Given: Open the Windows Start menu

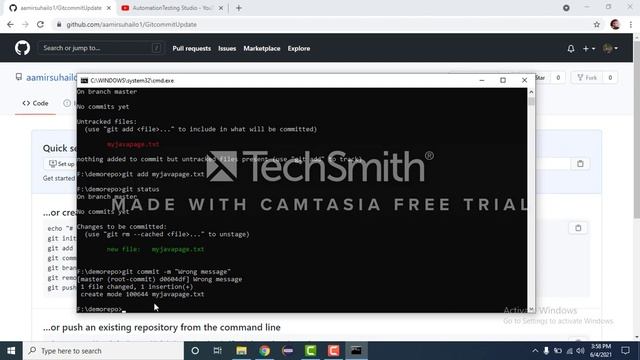Looking at the screenshot, I should 11,351.
